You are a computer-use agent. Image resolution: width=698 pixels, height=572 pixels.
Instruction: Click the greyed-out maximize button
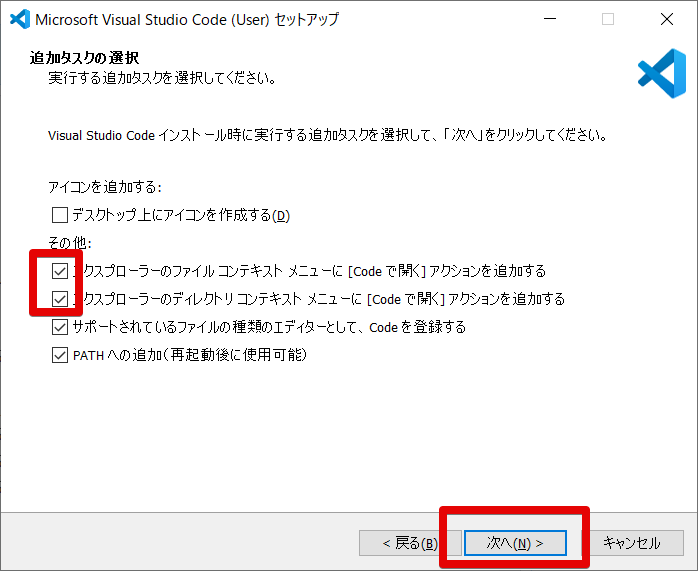pos(608,19)
